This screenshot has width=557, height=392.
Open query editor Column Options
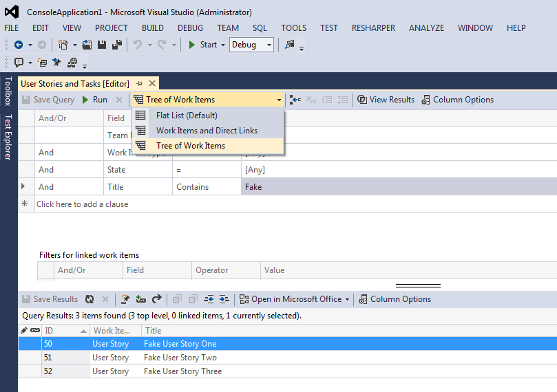click(458, 100)
